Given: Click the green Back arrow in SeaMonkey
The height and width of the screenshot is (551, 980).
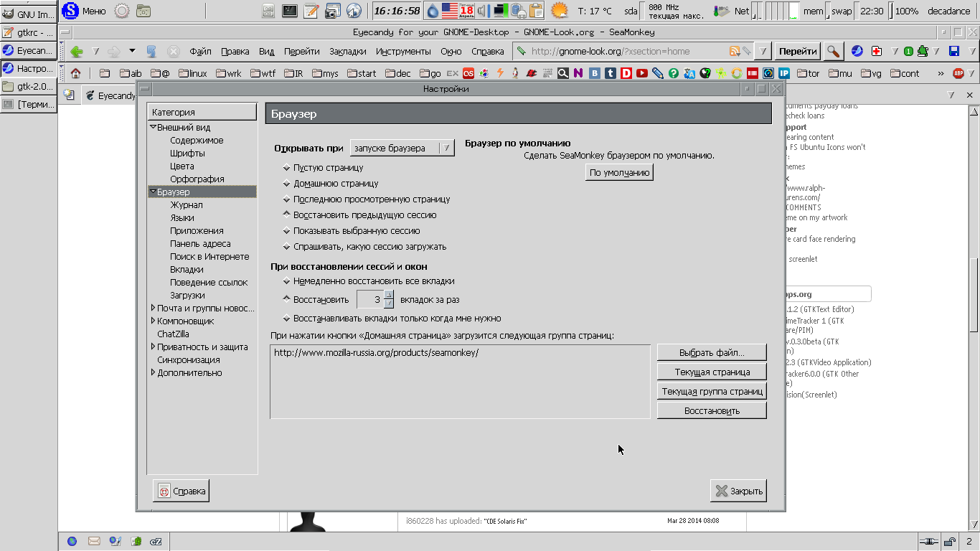Looking at the screenshot, I should tap(77, 51).
